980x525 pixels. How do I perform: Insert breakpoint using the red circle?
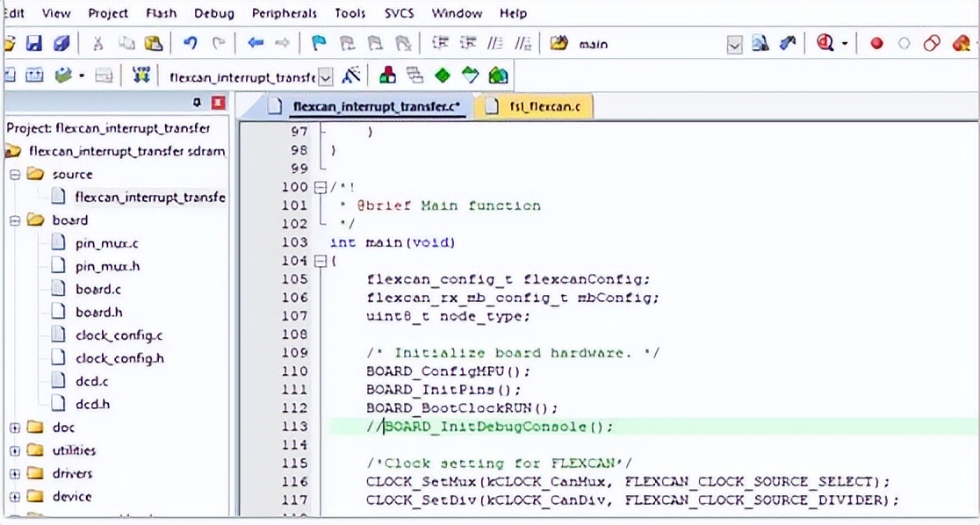click(876, 43)
